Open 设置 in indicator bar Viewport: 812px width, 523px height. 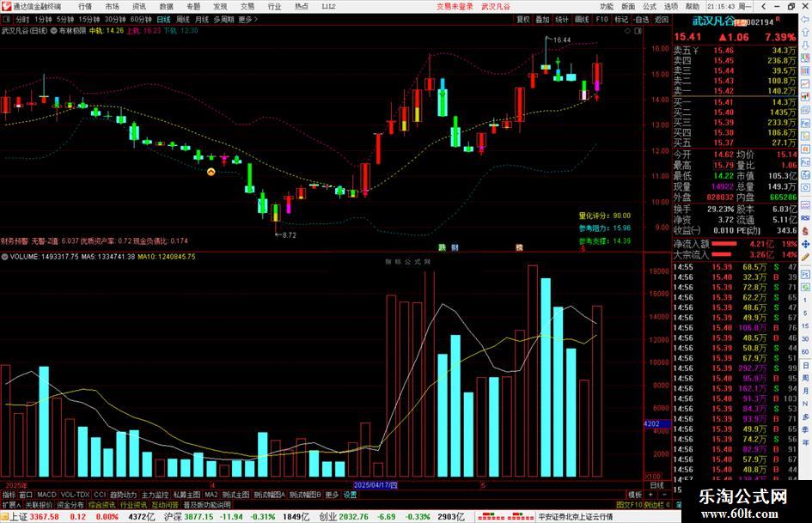[350, 495]
